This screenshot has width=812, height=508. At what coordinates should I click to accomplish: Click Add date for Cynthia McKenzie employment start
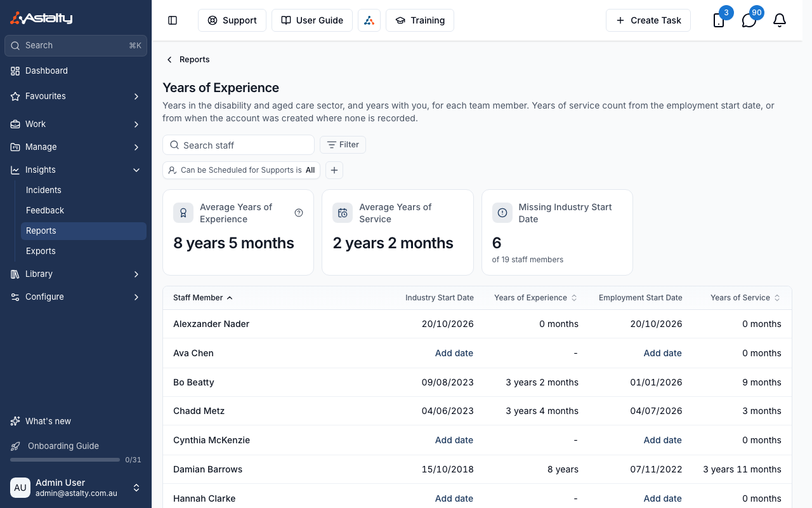pyautogui.click(x=663, y=440)
